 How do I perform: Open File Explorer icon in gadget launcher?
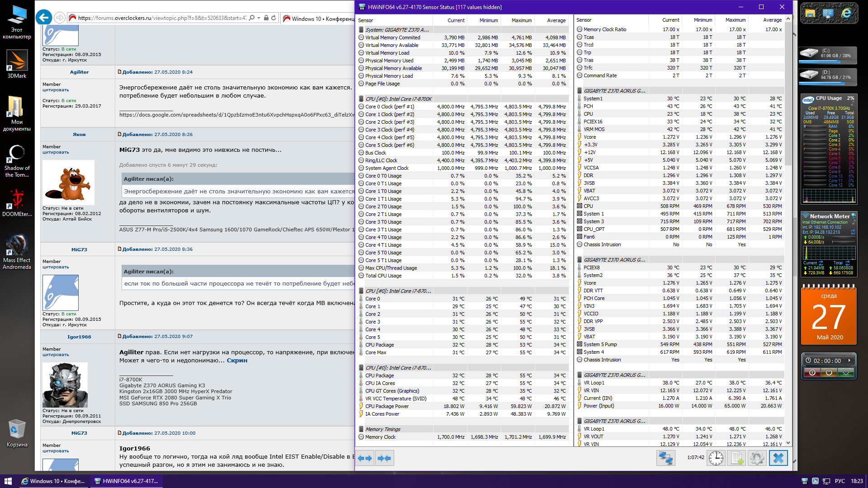tap(810, 14)
